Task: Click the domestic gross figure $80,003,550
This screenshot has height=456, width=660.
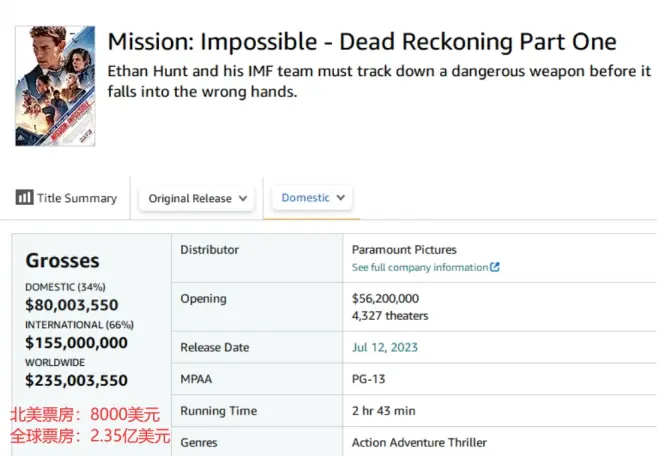Action: [x=72, y=306]
